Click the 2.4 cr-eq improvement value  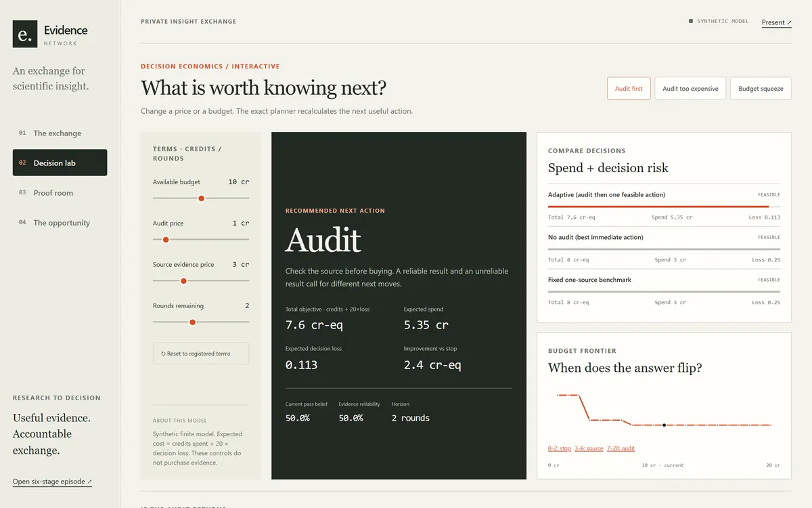click(432, 364)
